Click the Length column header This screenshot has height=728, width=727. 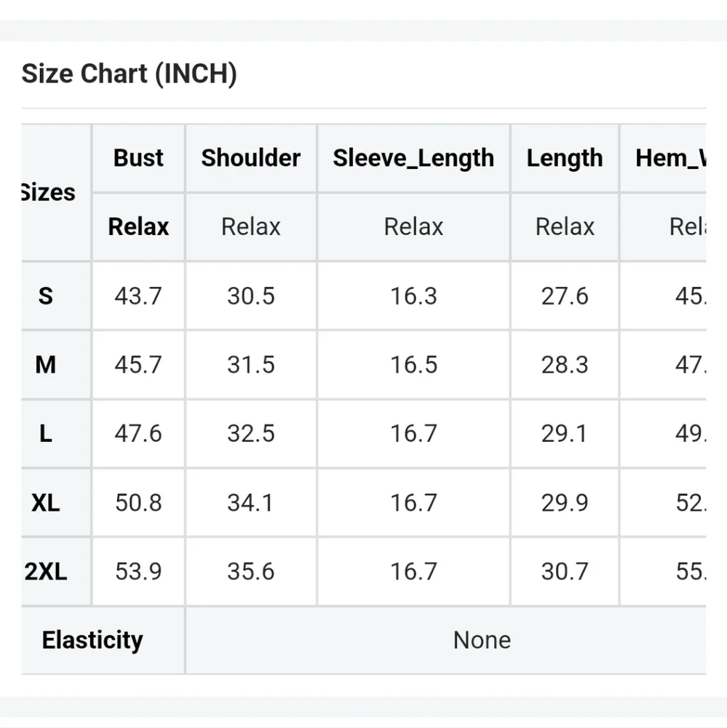tap(565, 158)
